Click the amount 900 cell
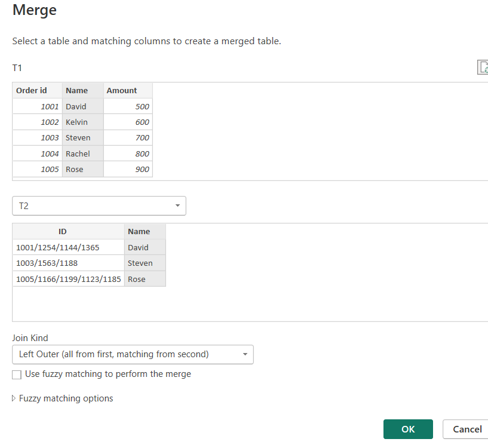The image size is (488, 448). (128, 169)
